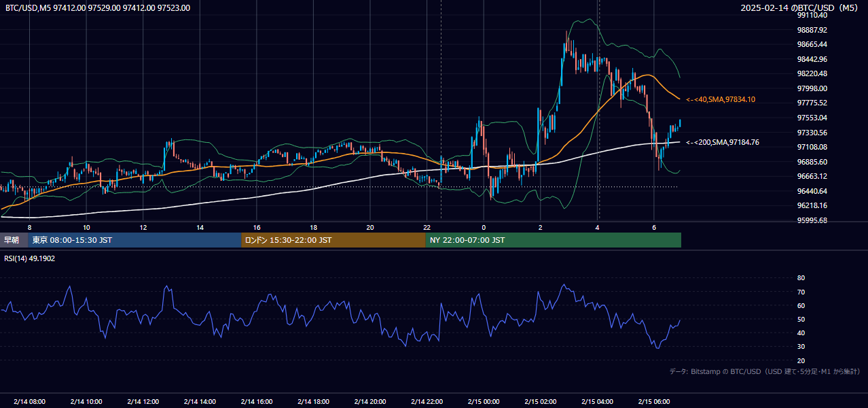Click price axis value 98220.48
Image resolution: width=868 pixels, height=408 pixels.
tap(812, 73)
